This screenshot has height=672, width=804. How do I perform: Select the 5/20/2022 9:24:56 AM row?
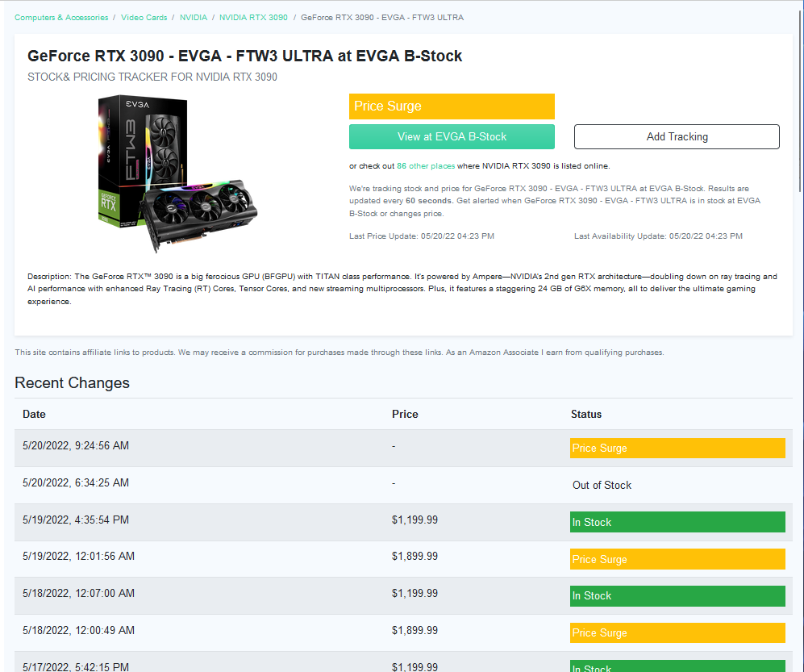[403, 448]
